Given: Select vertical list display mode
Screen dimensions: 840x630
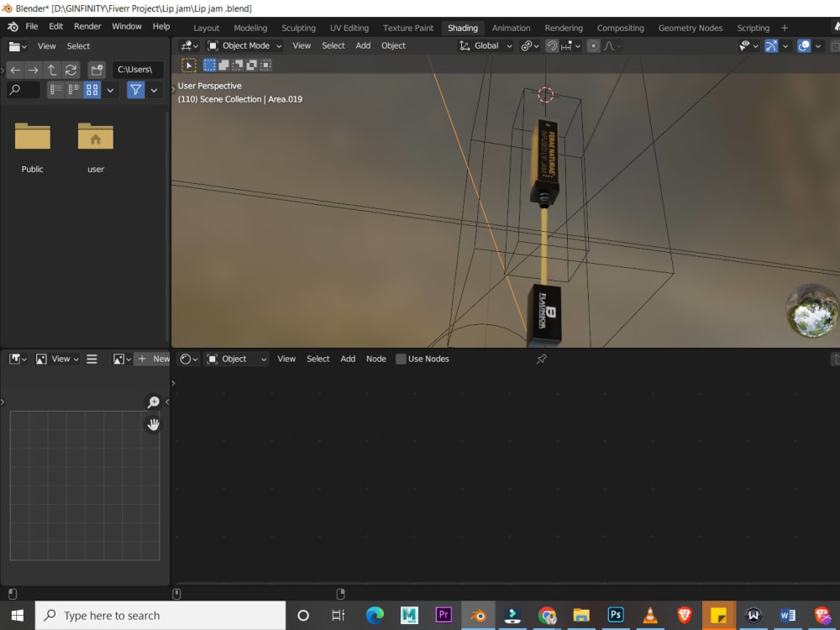Looking at the screenshot, I should coord(55,90).
